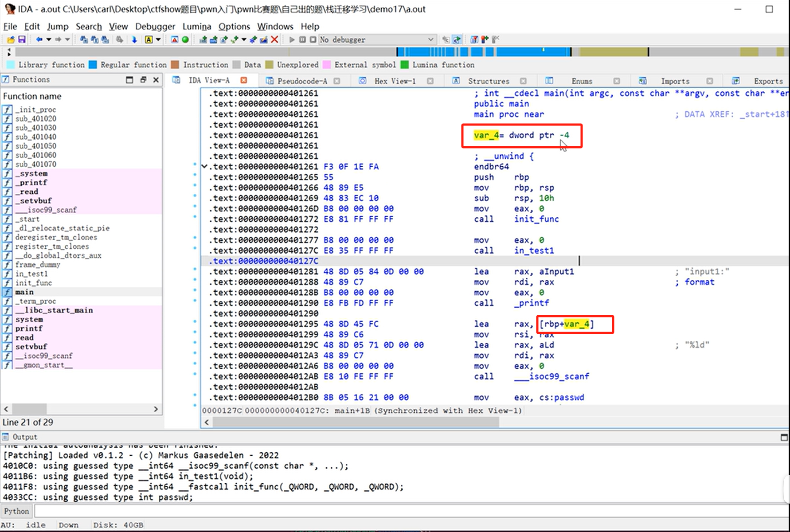Click the Open file toolbar icon
This screenshot has width=790, height=532.
coord(11,39)
